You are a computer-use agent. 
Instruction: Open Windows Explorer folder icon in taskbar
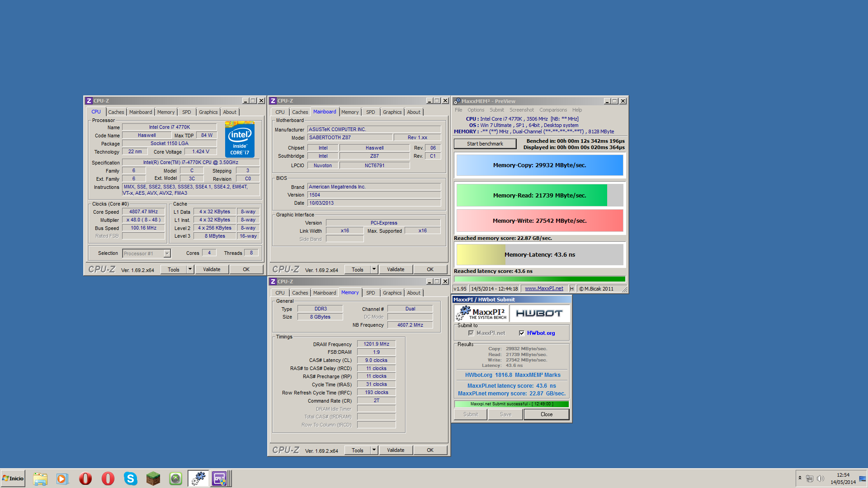[x=40, y=479]
